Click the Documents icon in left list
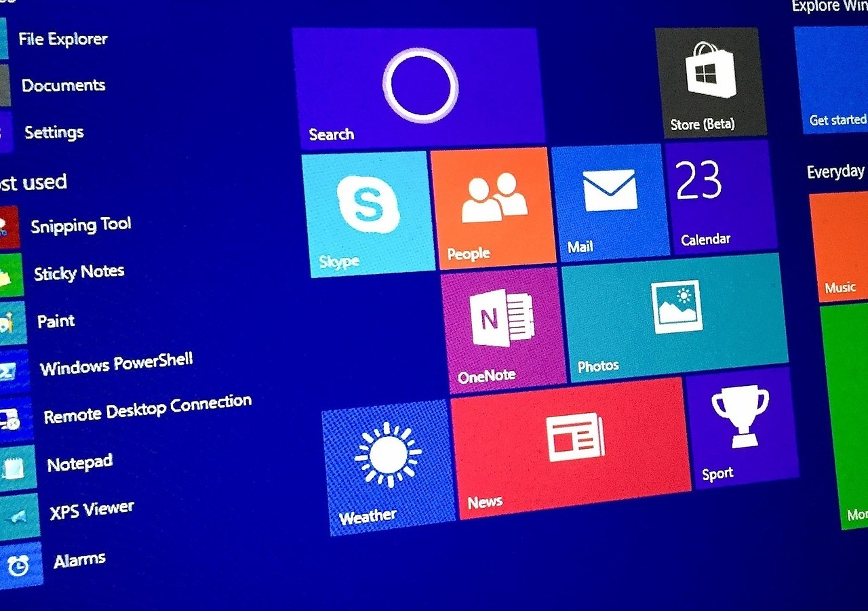 5,85
